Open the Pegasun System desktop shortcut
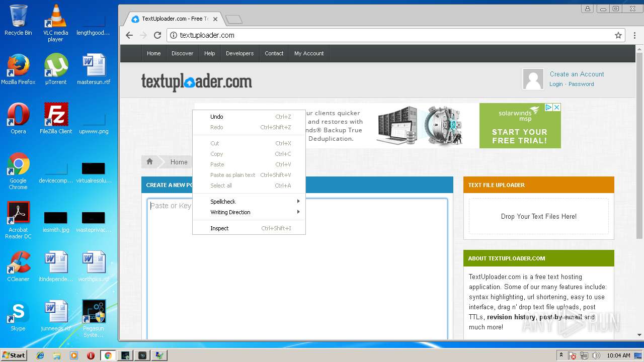Screen dimensions: 644x362 [x=94, y=319]
